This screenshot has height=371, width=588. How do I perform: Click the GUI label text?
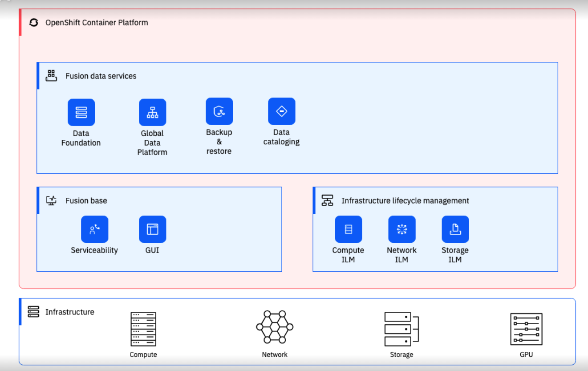tap(152, 250)
